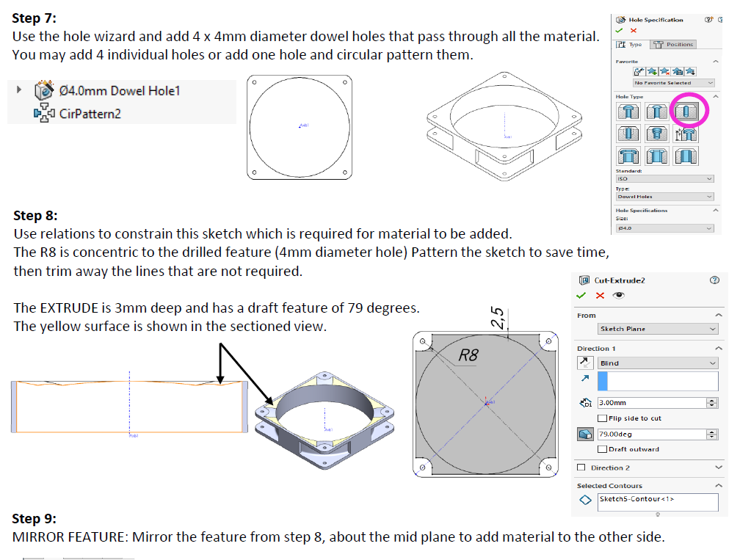
Task: Open Blind end condition dropdown
Action: click(658, 363)
